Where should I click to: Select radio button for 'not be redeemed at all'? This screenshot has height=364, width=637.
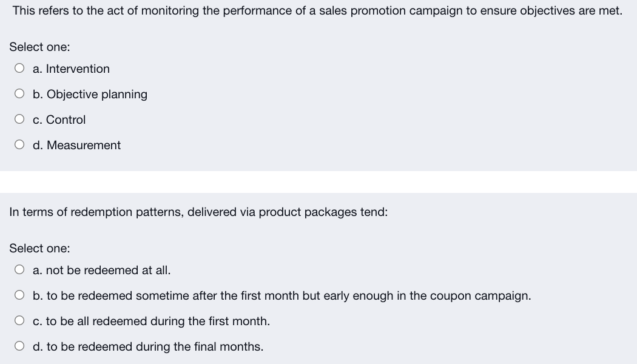[20, 269]
